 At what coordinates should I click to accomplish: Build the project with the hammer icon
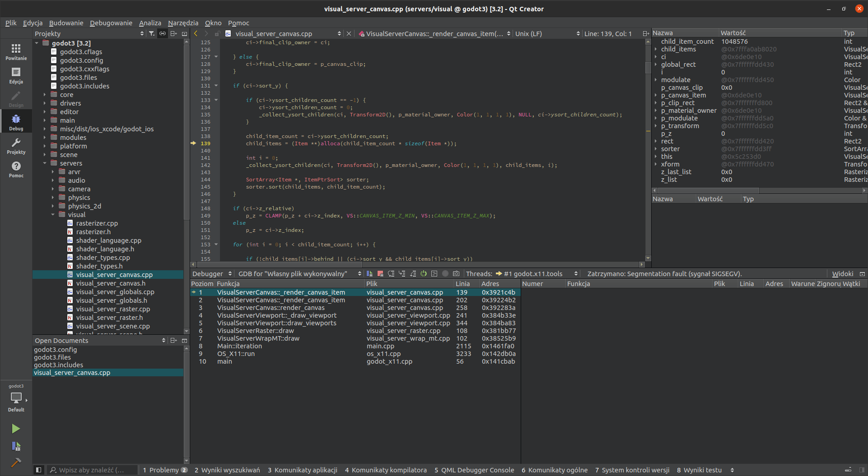click(16, 462)
